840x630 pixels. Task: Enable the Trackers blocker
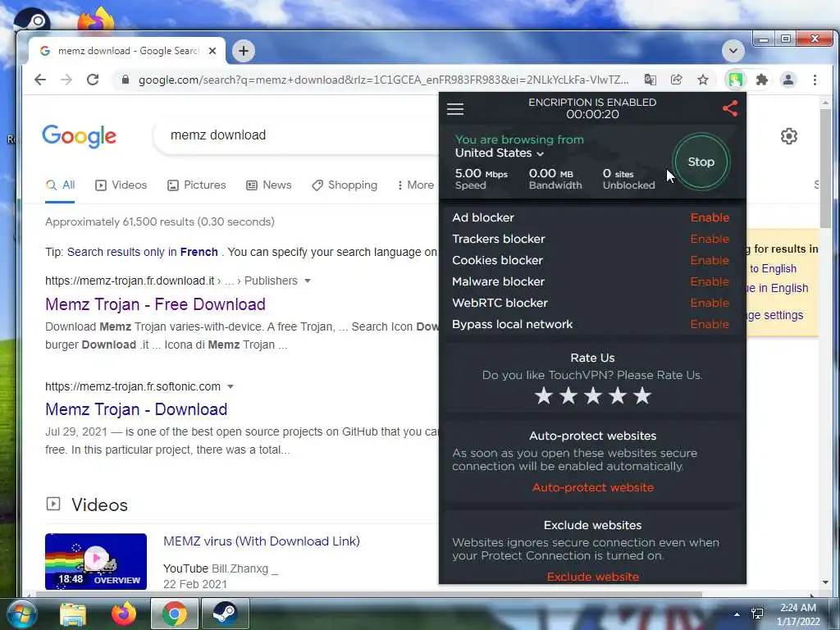[x=710, y=239]
